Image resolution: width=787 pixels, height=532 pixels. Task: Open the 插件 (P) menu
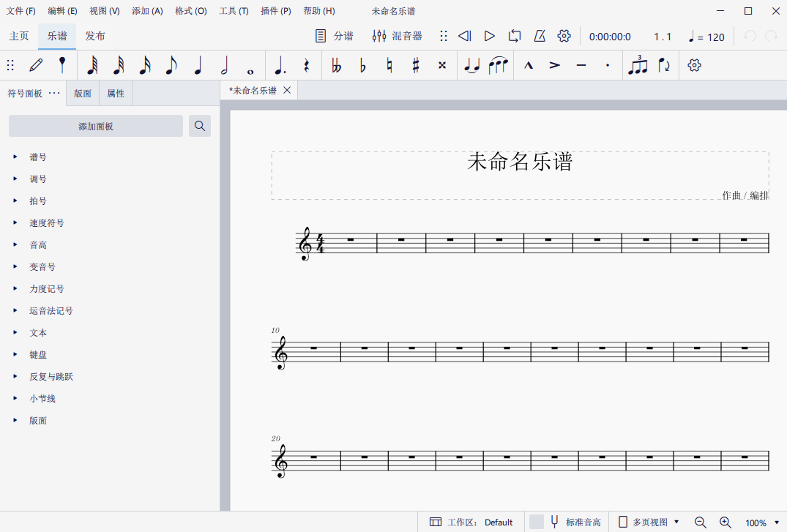[x=276, y=11]
